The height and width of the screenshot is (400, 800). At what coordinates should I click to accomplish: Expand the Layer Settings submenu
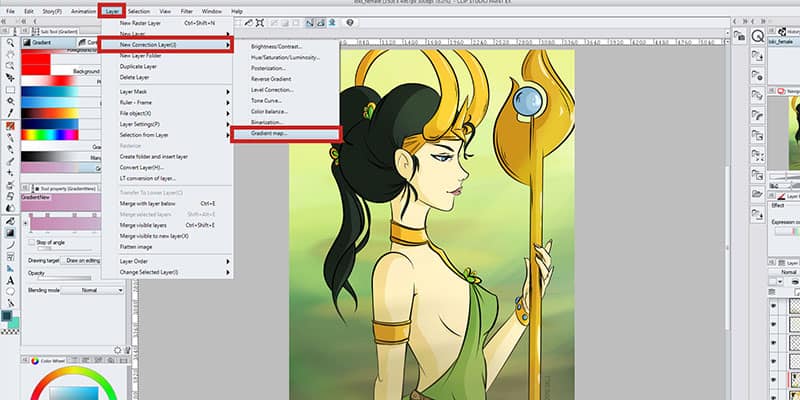(x=167, y=124)
